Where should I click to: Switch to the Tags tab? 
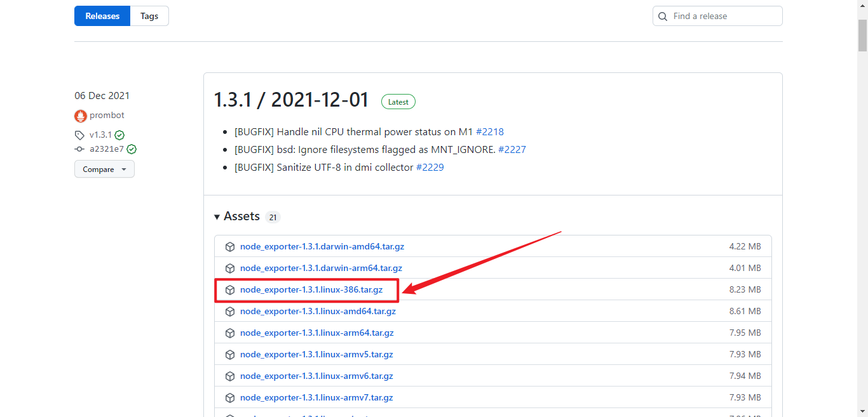(149, 16)
